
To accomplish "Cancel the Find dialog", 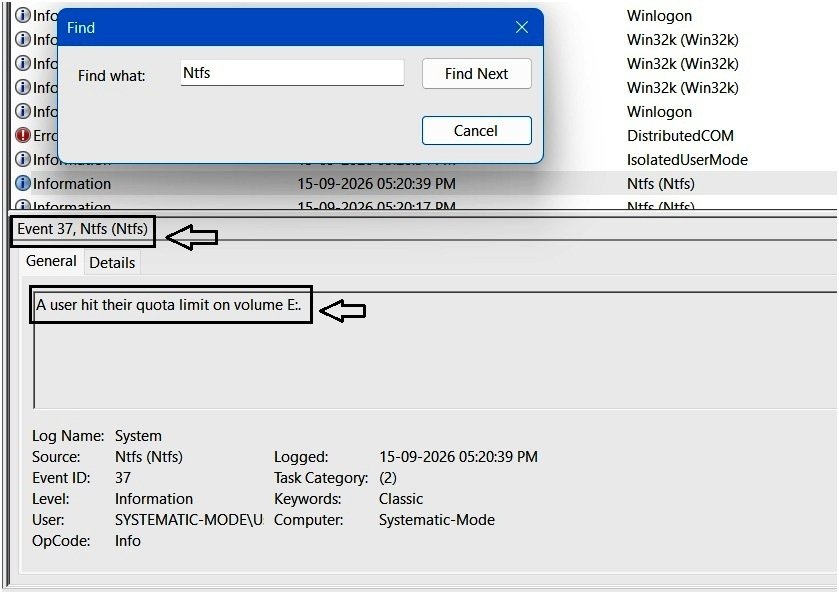I will pos(476,131).
